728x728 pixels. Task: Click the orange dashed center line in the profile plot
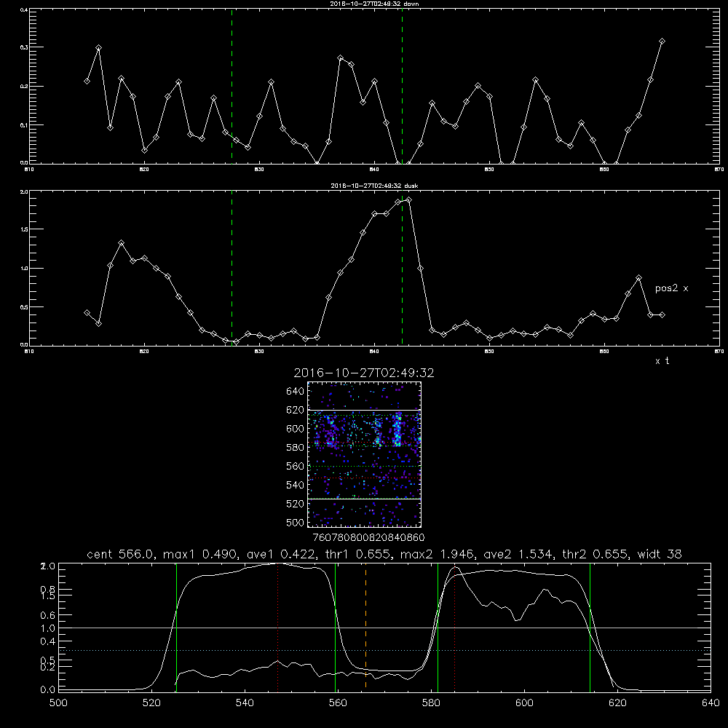366,627
